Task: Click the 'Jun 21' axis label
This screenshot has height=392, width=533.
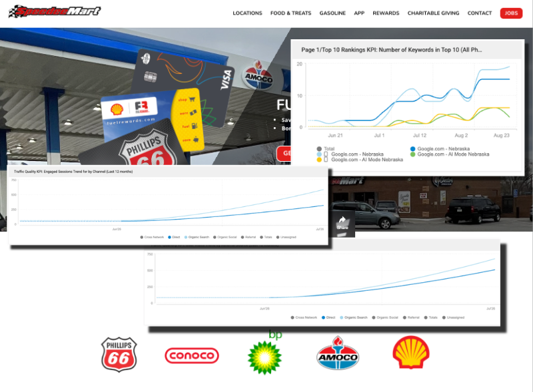Action: pyautogui.click(x=335, y=135)
